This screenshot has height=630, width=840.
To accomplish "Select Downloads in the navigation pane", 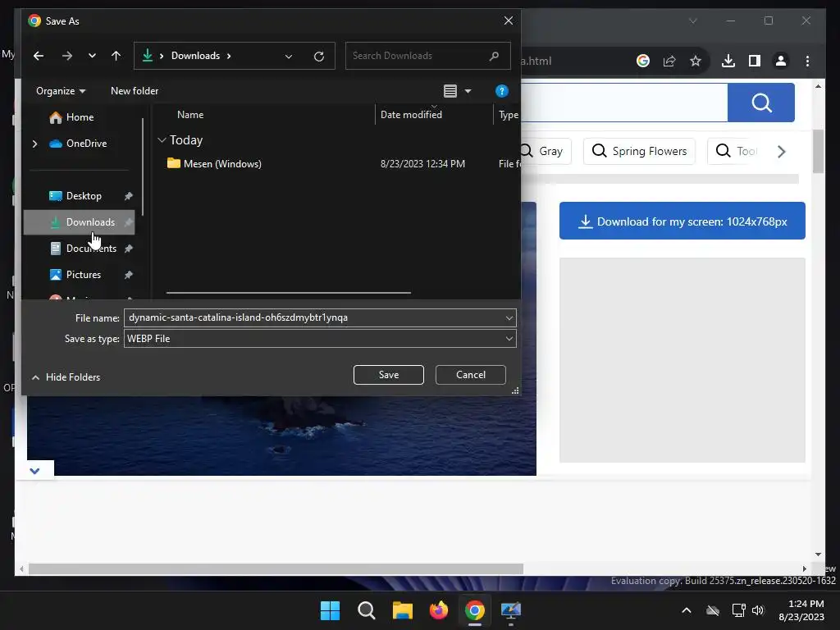I will [x=79, y=222].
